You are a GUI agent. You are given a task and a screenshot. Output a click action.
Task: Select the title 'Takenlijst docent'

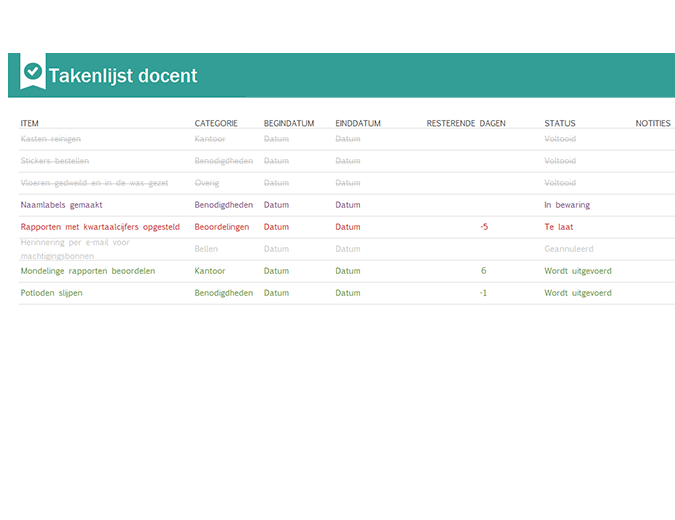123,76
